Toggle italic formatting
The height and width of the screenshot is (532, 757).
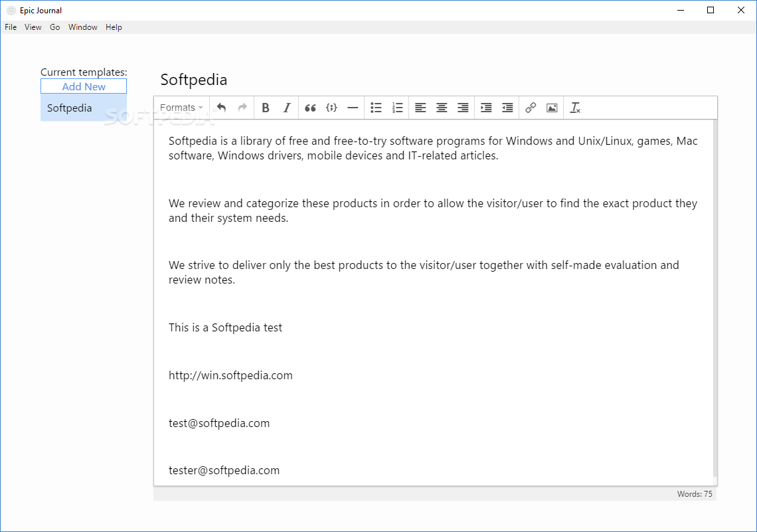pyautogui.click(x=287, y=108)
